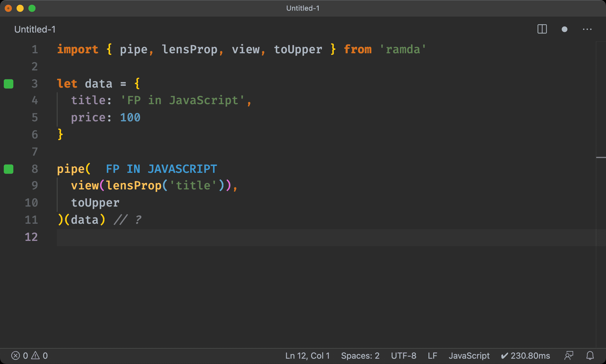Viewport: 606px width, 364px height.
Task: Click the word import on line 1
Action: [78, 49]
